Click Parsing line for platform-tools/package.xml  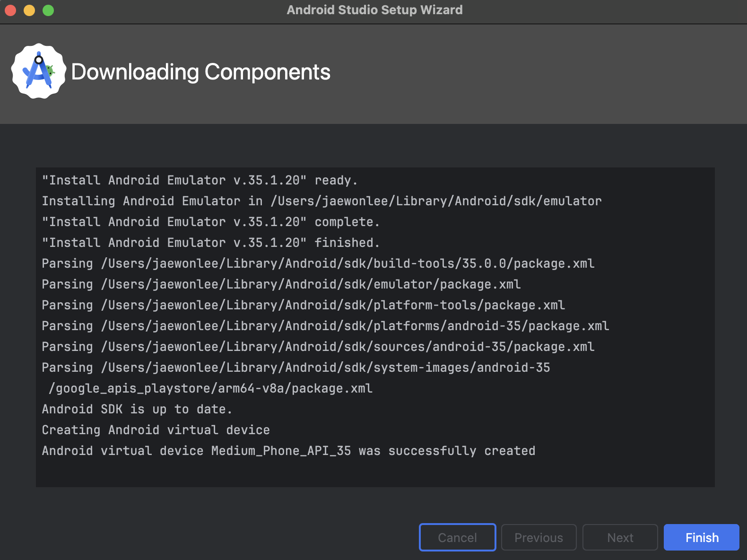tap(303, 305)
